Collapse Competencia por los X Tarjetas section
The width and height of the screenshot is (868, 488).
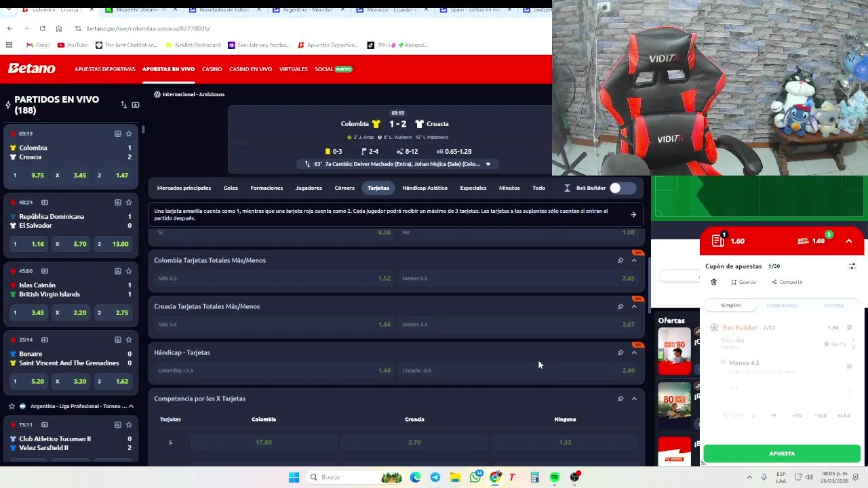[634, 399]
